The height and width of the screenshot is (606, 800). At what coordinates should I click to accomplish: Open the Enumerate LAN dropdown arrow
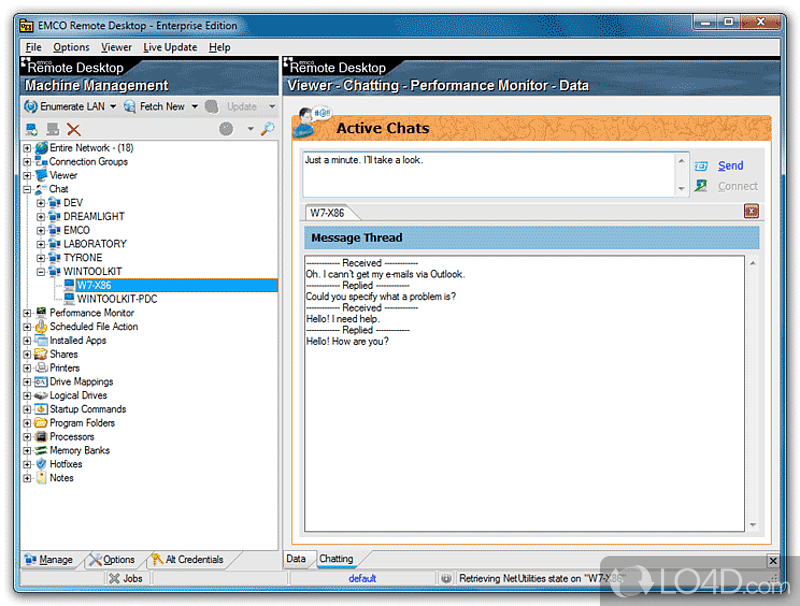(113, 107)
